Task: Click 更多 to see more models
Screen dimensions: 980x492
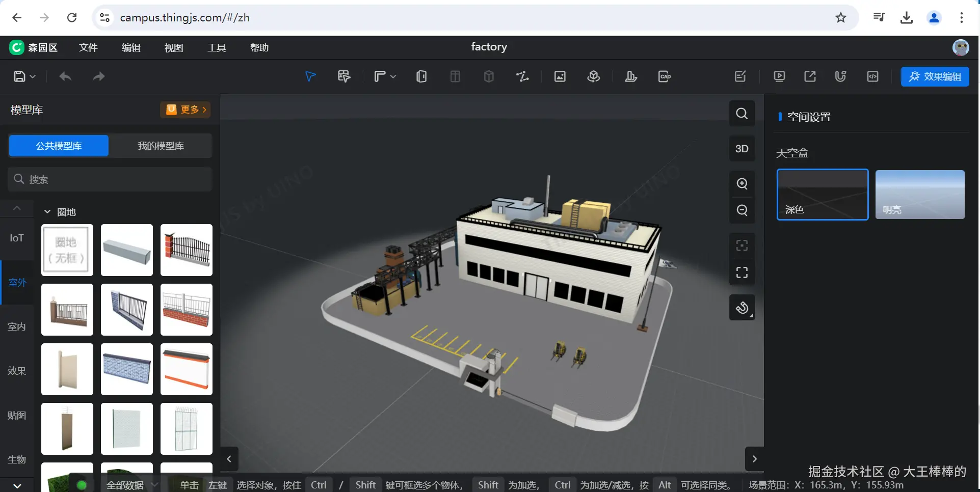Action: 186,110
